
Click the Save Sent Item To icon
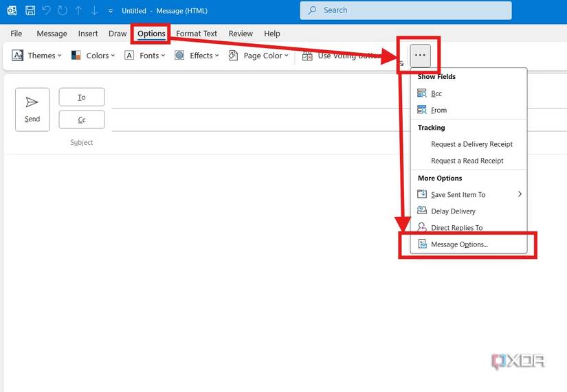(422, 194)
